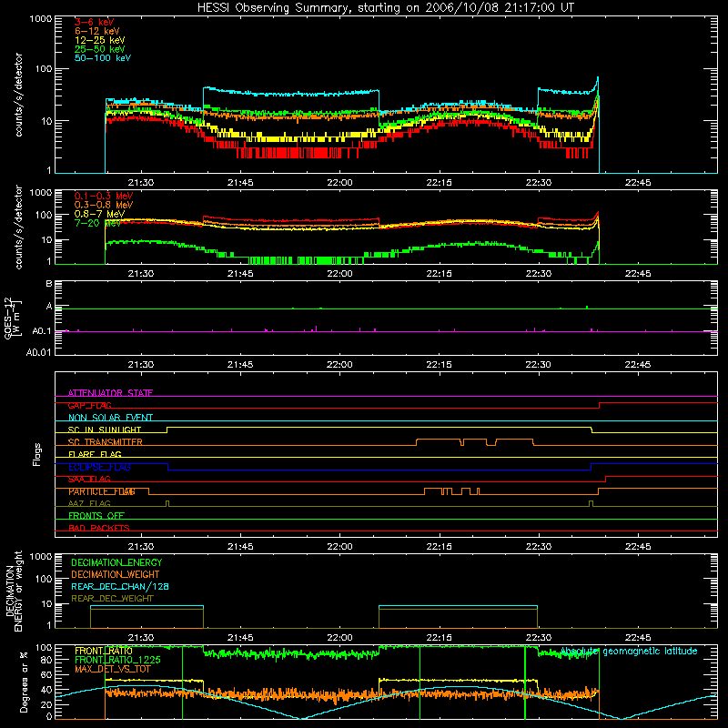The height and width of the screenshot is (728, 728).
Task: Select the PARTICLE_FLAG label
Action: (x=102, y=491)
